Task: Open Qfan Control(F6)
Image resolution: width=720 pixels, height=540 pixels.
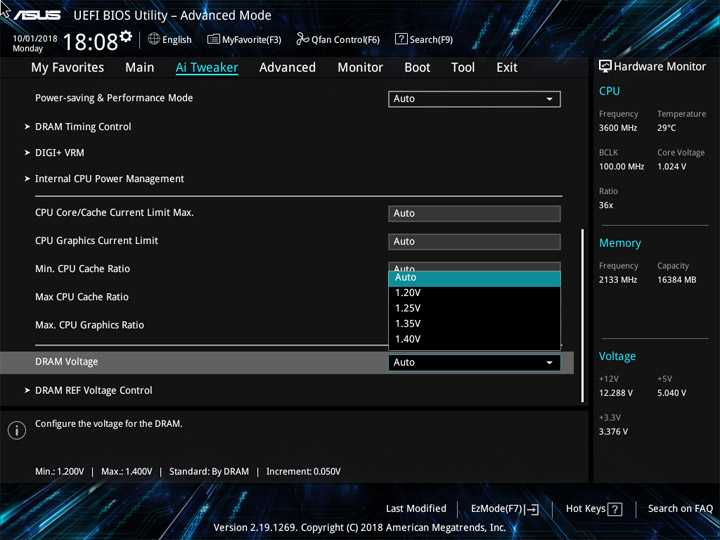Action: 338,39
